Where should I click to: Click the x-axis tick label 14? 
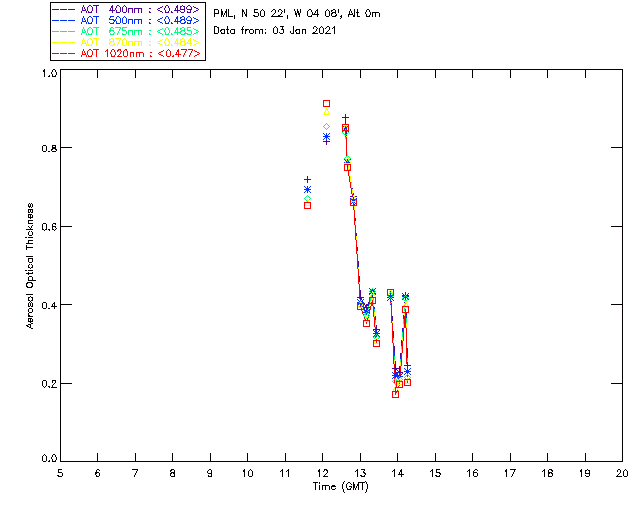click(398, 473)
